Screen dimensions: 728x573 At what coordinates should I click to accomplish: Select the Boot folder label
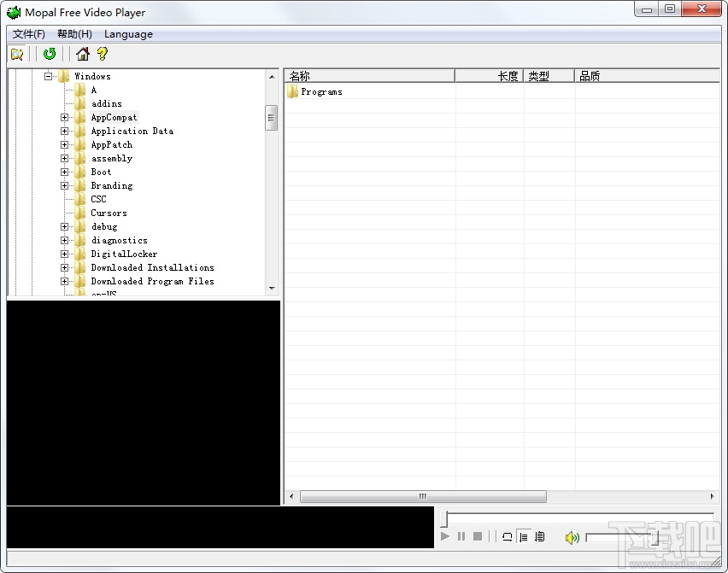tap(101, 172)
